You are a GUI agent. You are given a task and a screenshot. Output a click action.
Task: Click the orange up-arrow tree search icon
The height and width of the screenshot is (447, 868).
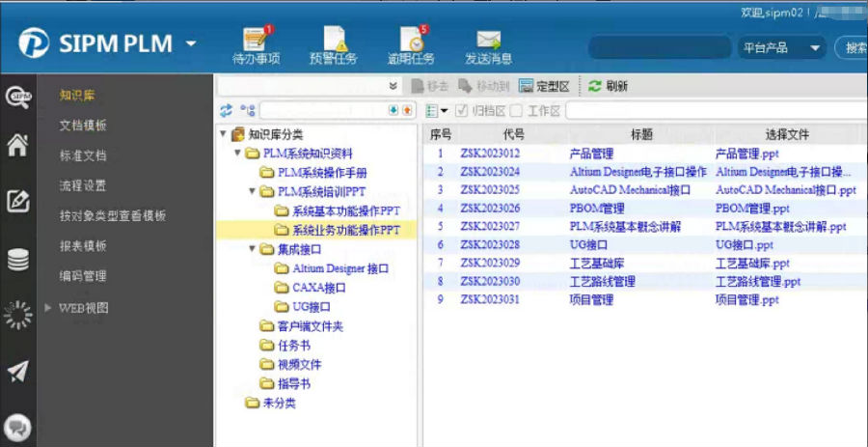407,110
